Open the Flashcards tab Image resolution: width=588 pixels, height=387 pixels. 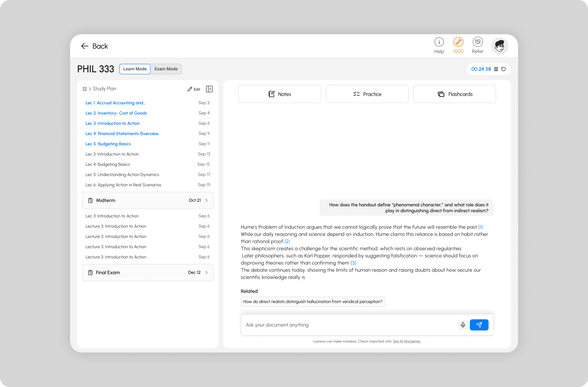coord(454,94)
